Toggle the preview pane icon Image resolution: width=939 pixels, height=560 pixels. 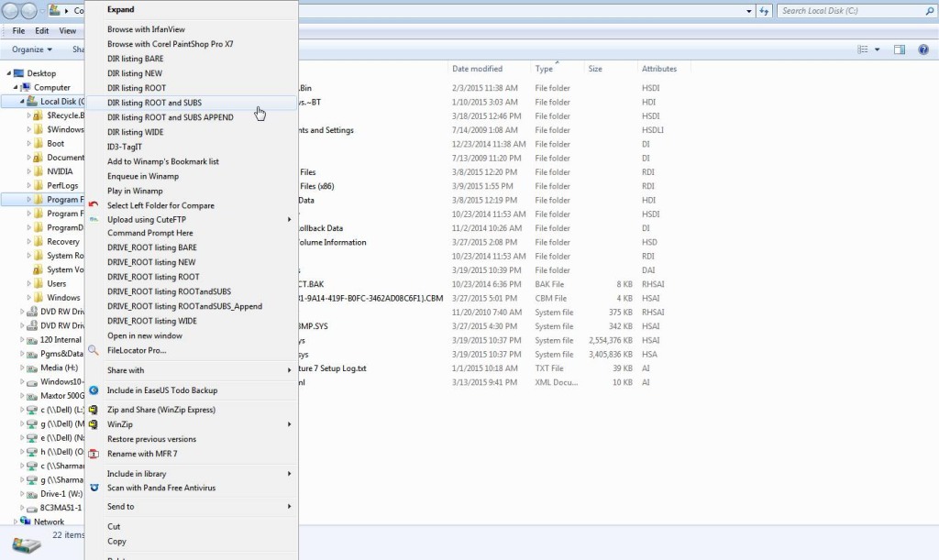(x=900, y=49)
